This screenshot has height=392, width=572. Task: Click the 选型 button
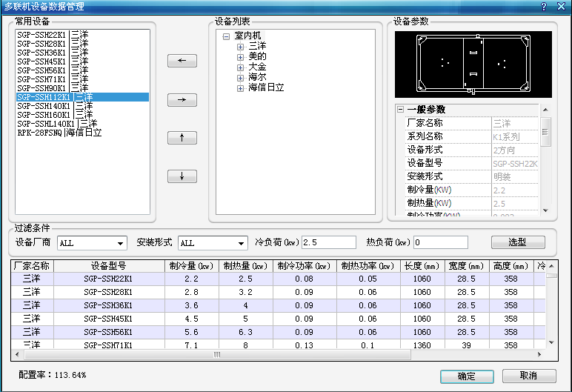pos(517,242)
